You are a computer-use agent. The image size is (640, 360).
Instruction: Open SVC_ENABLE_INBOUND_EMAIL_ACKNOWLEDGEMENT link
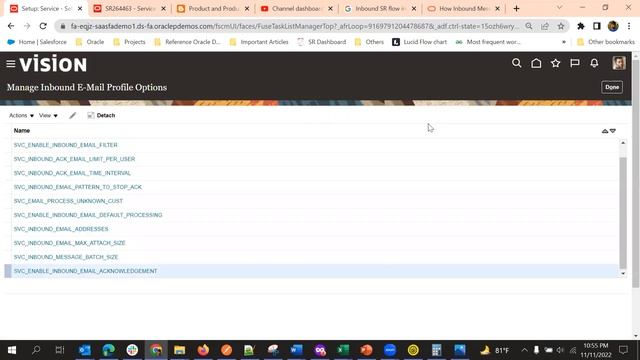(85, 271)
